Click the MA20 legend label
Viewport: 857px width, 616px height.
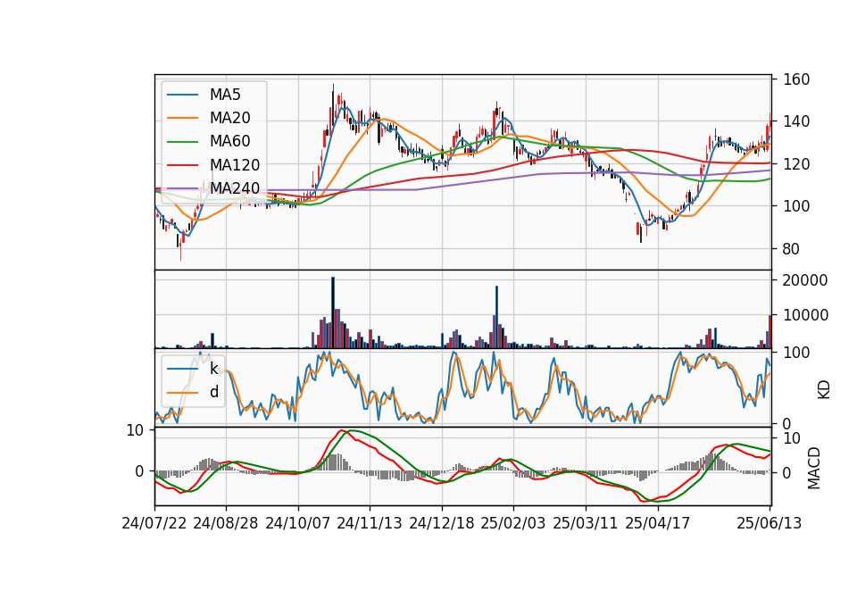click(x=229, y=118)
